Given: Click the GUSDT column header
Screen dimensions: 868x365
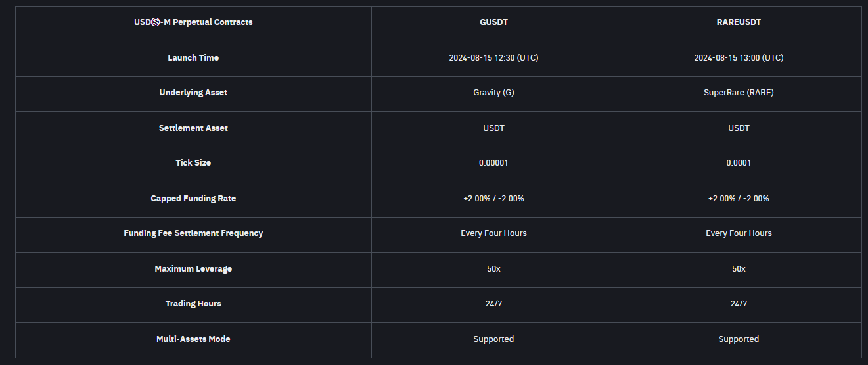Looking at the screenshot, I should (493, 22).
